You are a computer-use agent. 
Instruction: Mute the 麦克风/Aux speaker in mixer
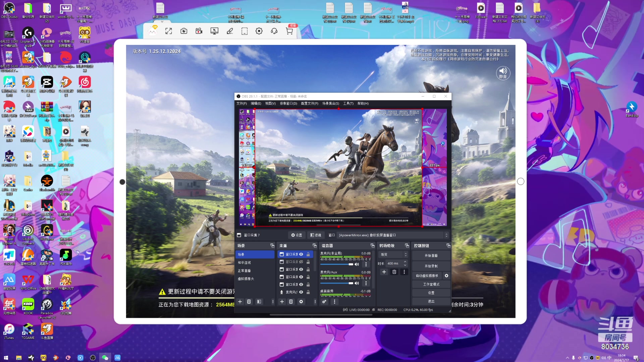357,283
